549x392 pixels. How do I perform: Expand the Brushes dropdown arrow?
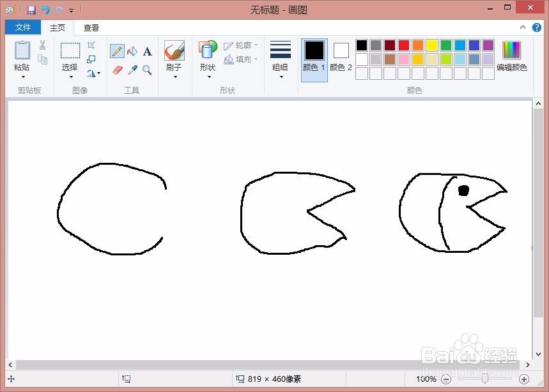click(x=175, y=77)
